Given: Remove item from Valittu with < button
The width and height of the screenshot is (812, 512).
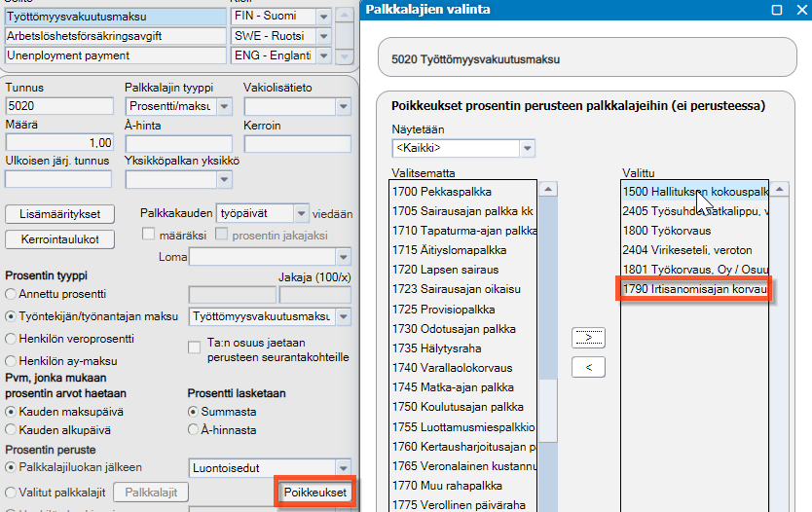Looking at the screenshot, I should click(588, 367).
